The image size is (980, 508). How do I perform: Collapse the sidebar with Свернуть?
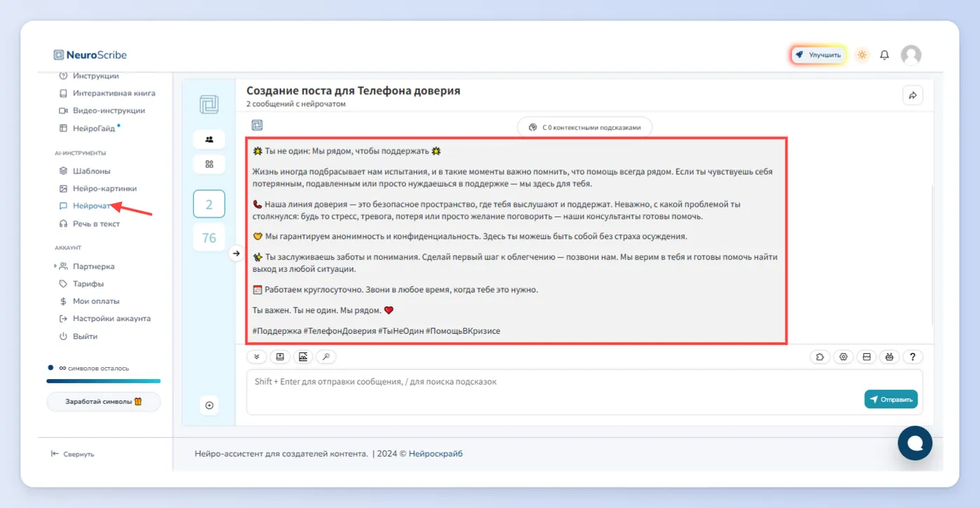tap(72, 454)
